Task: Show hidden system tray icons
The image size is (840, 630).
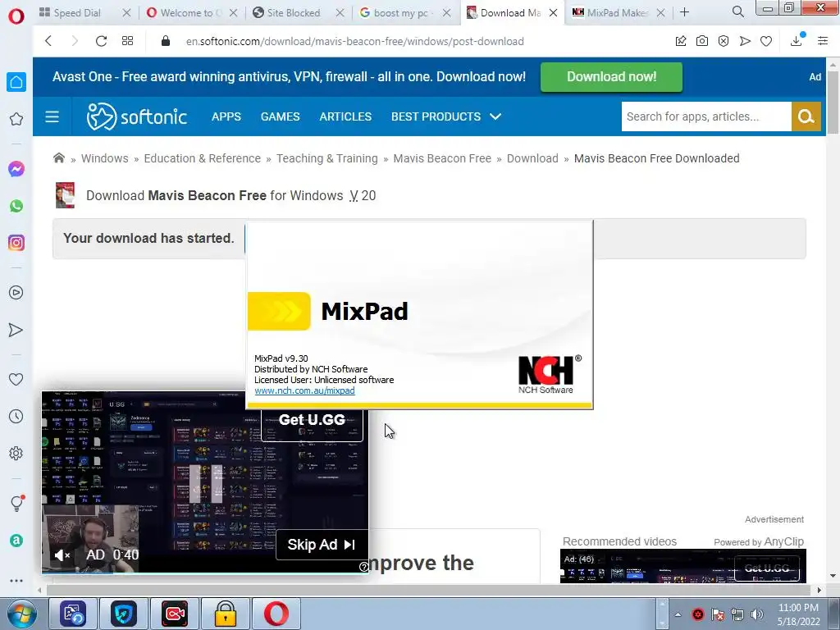Action: click(678, 614)
